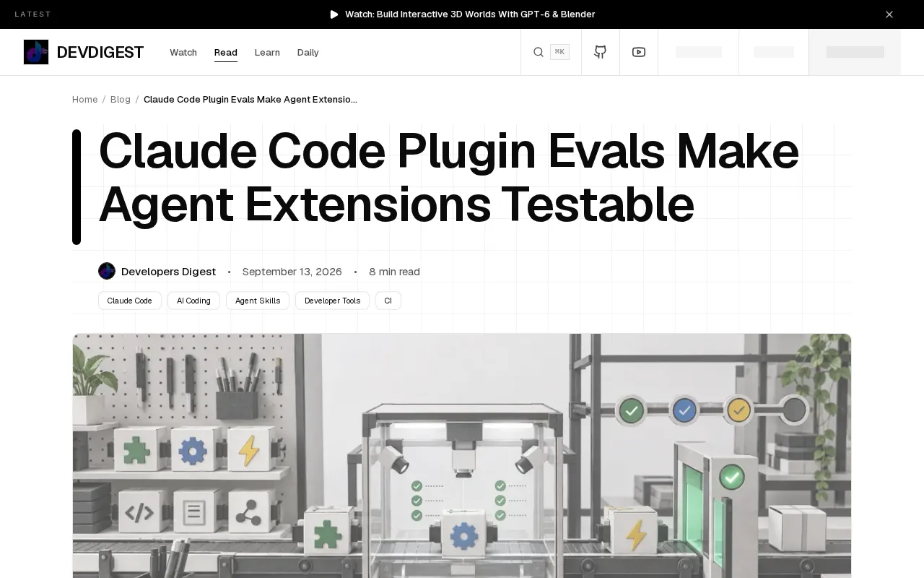This screenshot has height=578, width=924.
Task: Go to the Daily nav item
Action: click(x=308, y=53)
